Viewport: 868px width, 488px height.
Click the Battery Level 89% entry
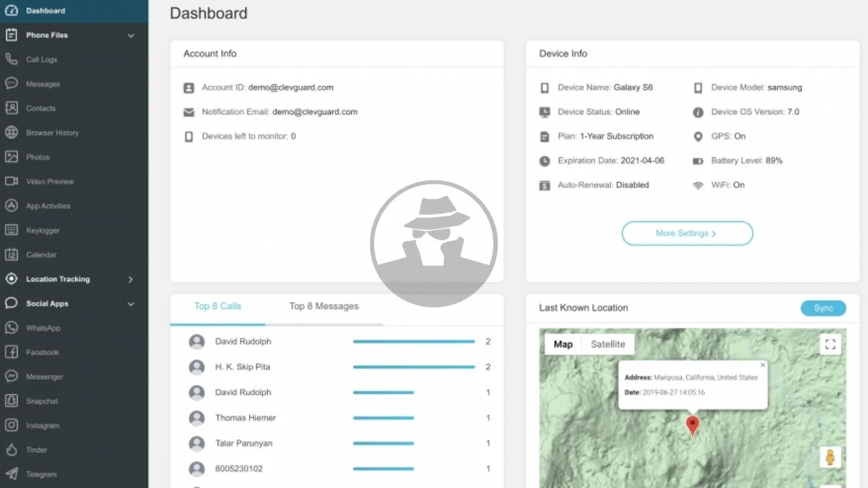click(x=747, y=161)
